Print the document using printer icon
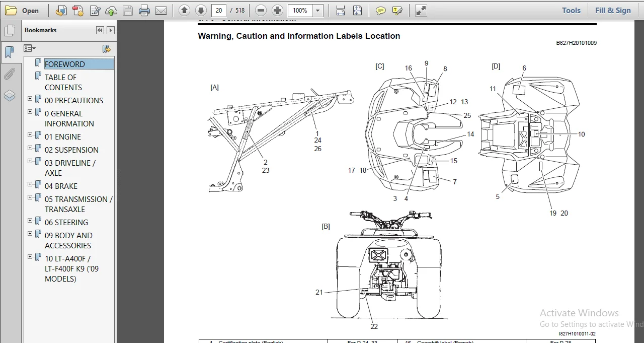 click(144, 10)
